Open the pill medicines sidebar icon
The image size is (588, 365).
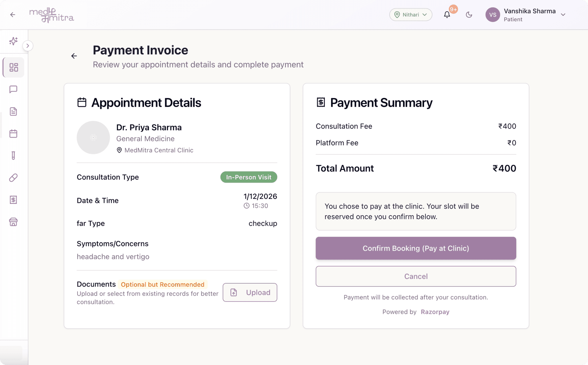click(x=13, y=178)
